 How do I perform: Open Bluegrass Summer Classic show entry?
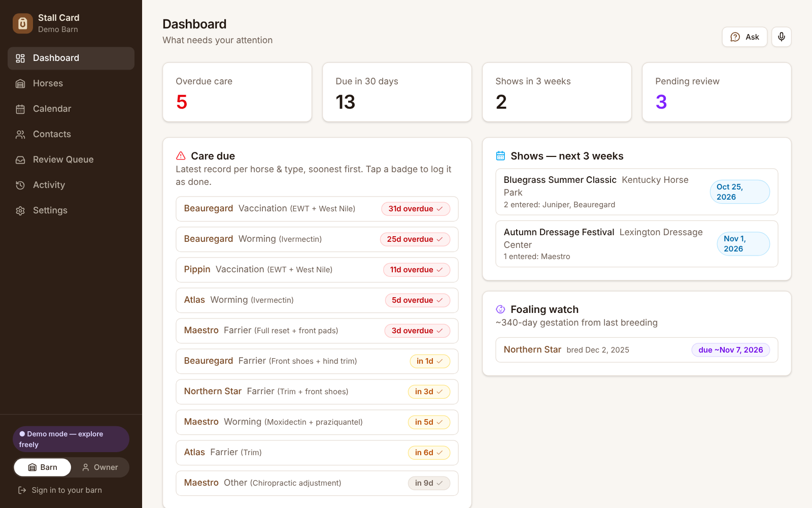637,192
